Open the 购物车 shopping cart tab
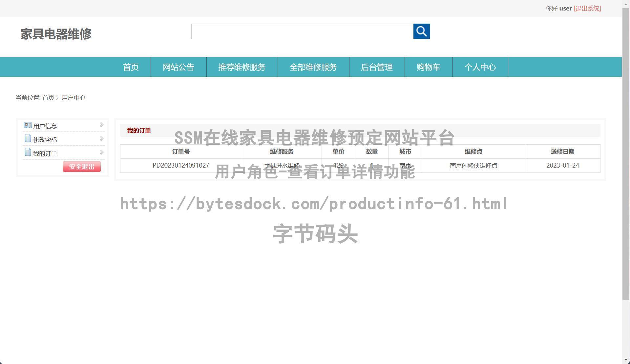Image resolution: width=630 pixels, height=364 pixels. coord(428,67)
